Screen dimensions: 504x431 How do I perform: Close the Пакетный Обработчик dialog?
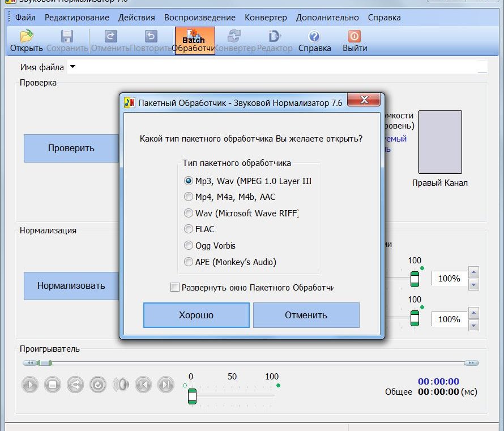[364, 99]
